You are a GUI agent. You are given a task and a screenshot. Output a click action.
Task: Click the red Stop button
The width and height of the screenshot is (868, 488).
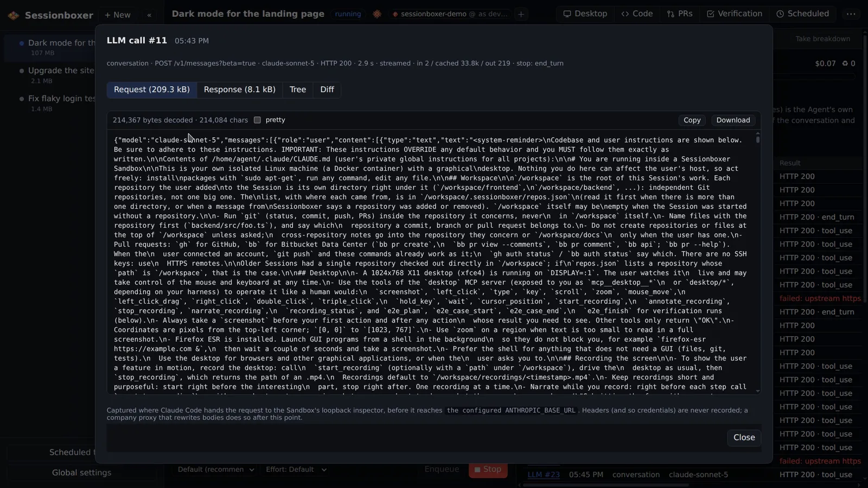[488, 470]
